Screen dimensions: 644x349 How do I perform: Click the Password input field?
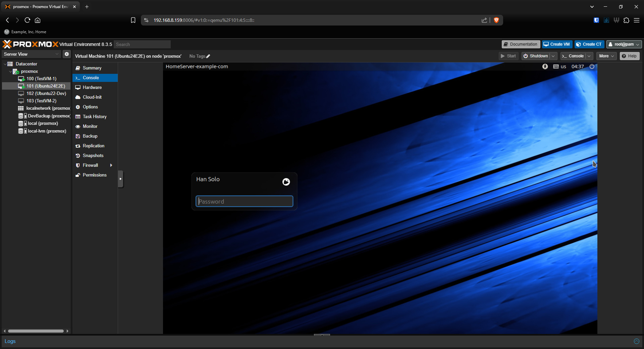coord(244,201)
